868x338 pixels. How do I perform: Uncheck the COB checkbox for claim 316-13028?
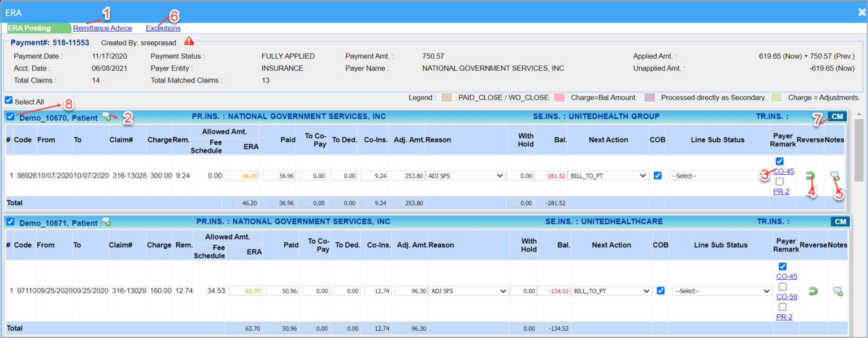(657, 176)
